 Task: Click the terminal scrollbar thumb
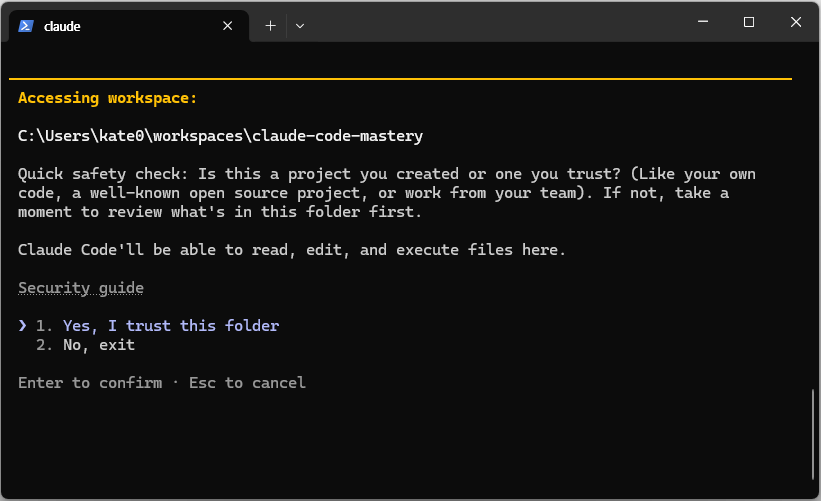pyautogui.click(x=813, y=435)
